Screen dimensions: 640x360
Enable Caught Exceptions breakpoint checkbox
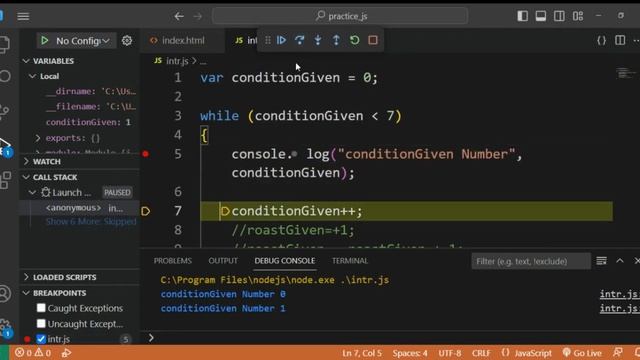click(41, 308)
